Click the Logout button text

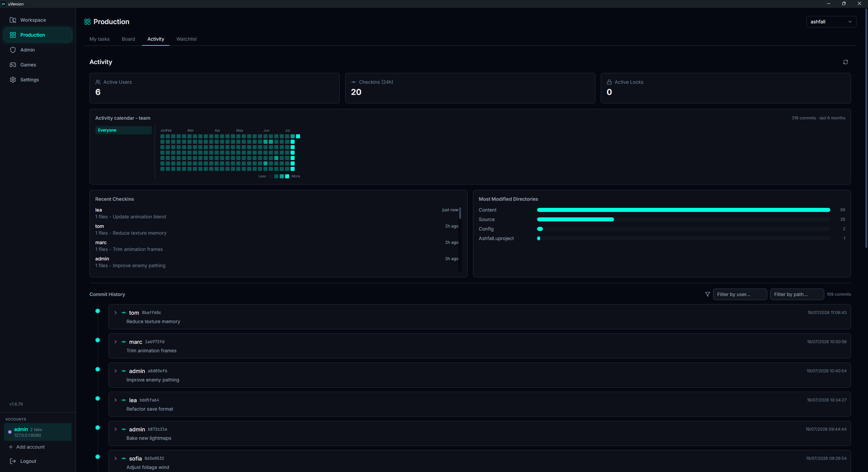point(28,461)
